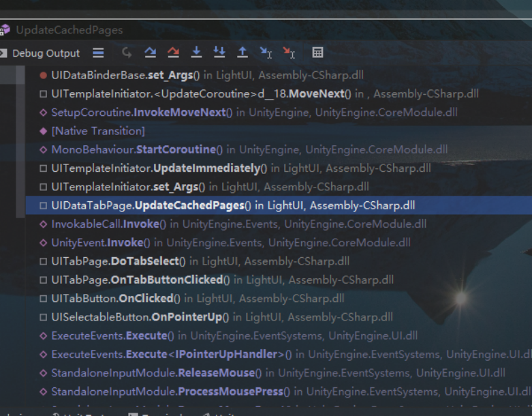This screenshot has width=532, height=416.
Task: Select the MonoBehaviour.StartCoroutine() frame
Action: click(x=279, y=150)
